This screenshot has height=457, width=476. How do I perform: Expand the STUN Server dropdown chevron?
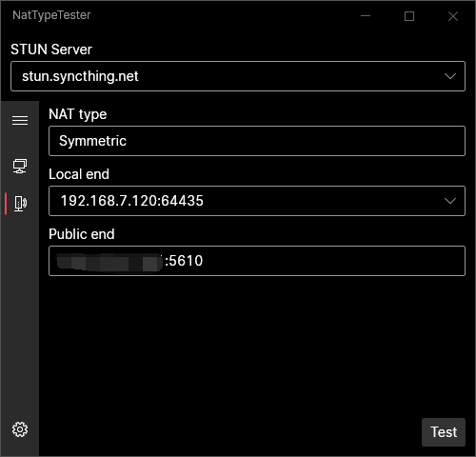point(450,76)
